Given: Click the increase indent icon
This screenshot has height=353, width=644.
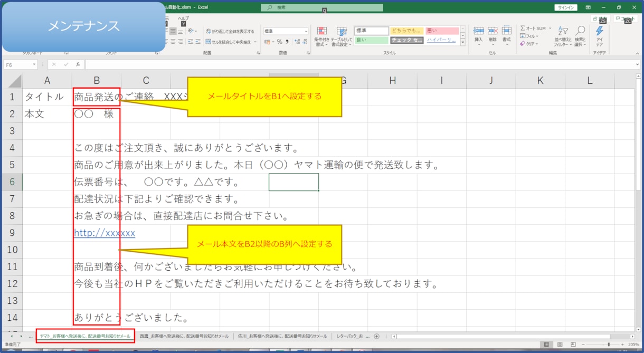Looking at the screenshot, I should (197, 42).
